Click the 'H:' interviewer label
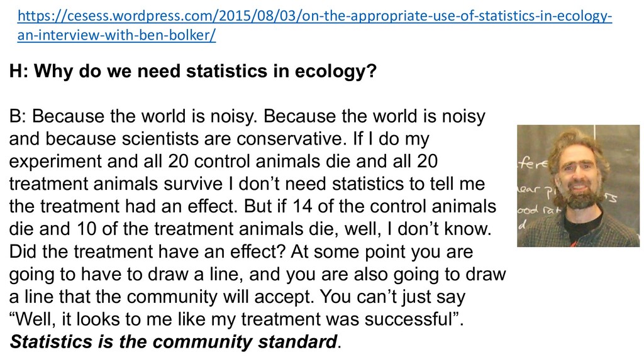 pyautogui.click(x=18, y=71)
